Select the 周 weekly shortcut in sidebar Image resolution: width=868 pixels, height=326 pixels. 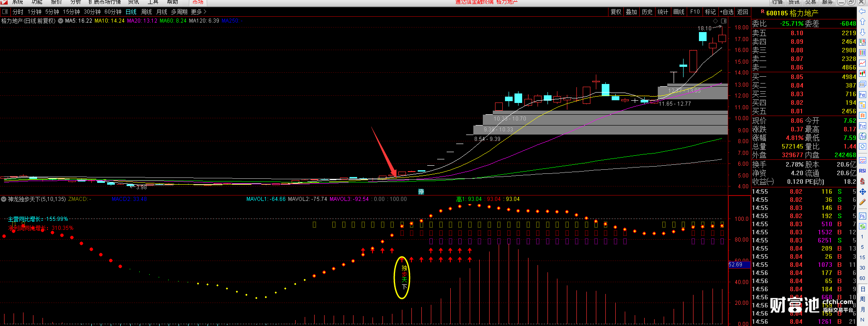[x=863, y=299]
